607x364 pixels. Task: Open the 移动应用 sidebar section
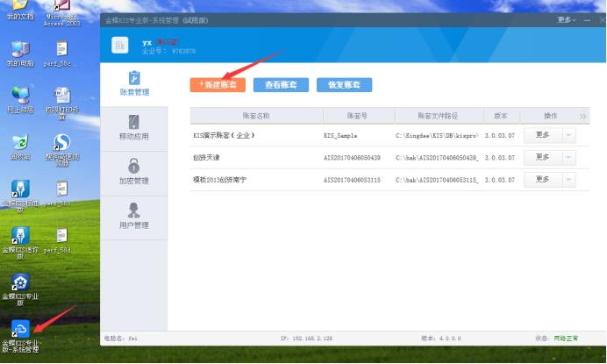click(x=134, y=129)
